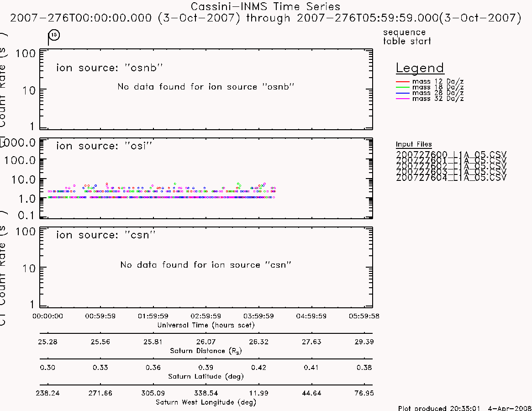
Task: Click the 03:59:59 time axis tick label
Action: (258, 316)
